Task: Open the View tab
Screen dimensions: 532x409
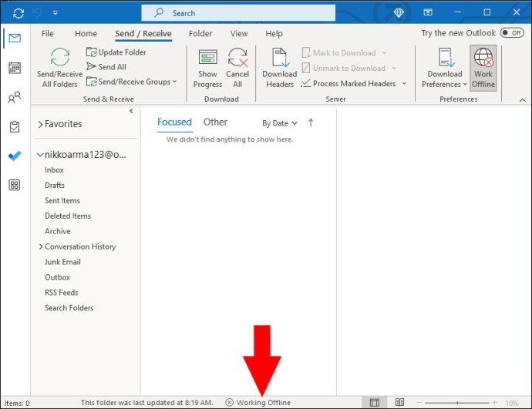Action: 239,34
